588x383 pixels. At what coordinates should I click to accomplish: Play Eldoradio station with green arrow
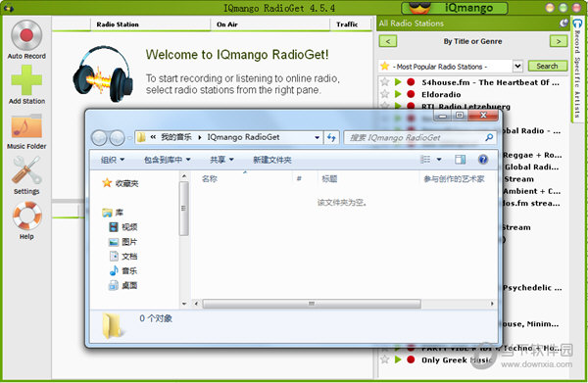tap(398, 94)
